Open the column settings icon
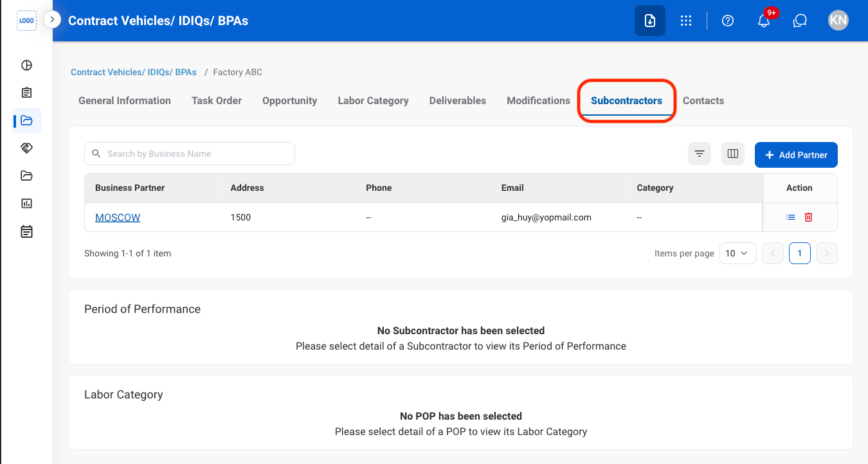This screenshot has height=464, width=868. click(x=732, y=154)
